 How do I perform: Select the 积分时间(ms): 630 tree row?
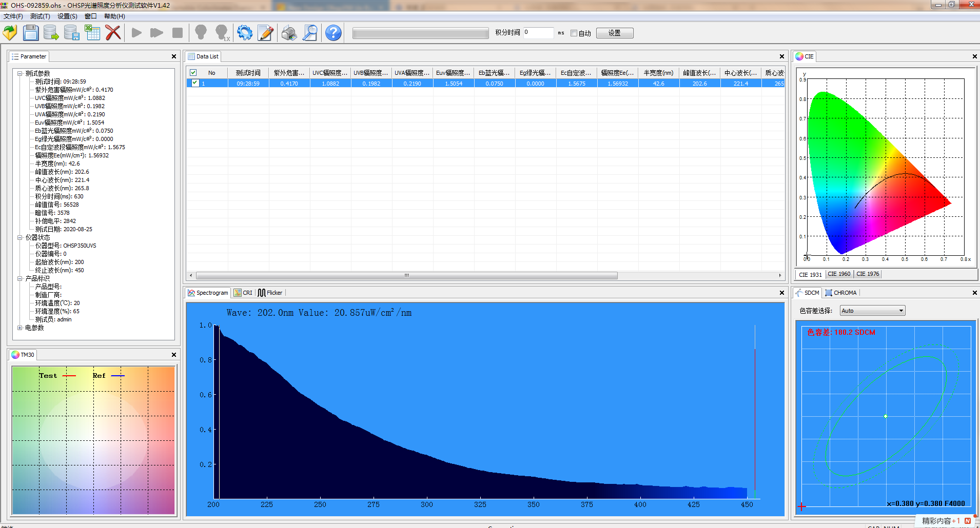click(59, 196)
